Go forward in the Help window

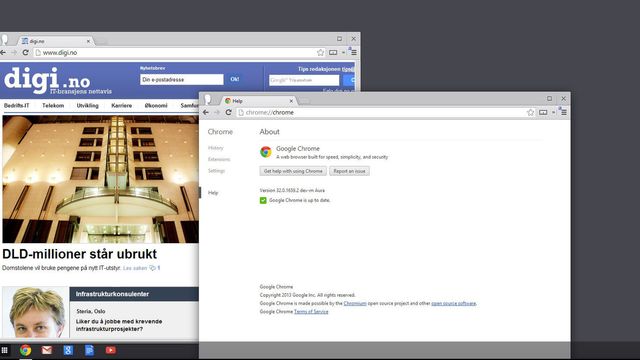[x=217, y=112]
